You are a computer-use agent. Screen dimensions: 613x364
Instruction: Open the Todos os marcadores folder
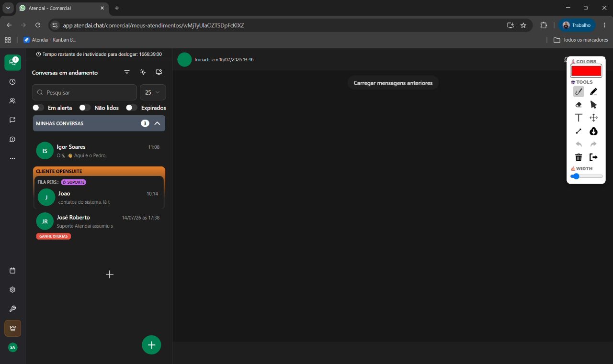point(580,40)
